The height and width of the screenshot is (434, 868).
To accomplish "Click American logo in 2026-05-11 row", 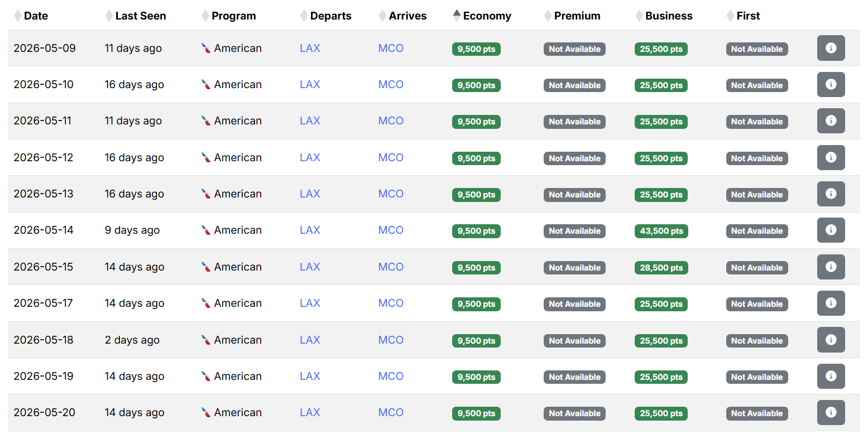I will (206, 121).
